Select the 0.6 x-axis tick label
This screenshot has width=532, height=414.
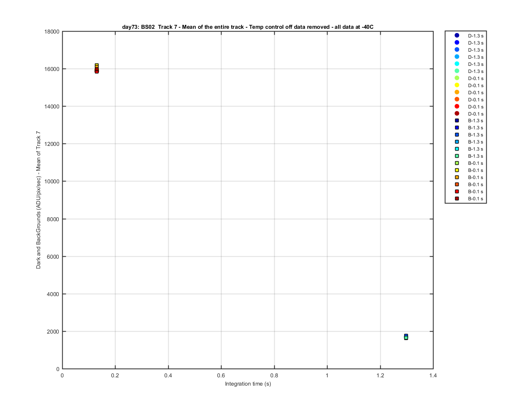[221, 375]
